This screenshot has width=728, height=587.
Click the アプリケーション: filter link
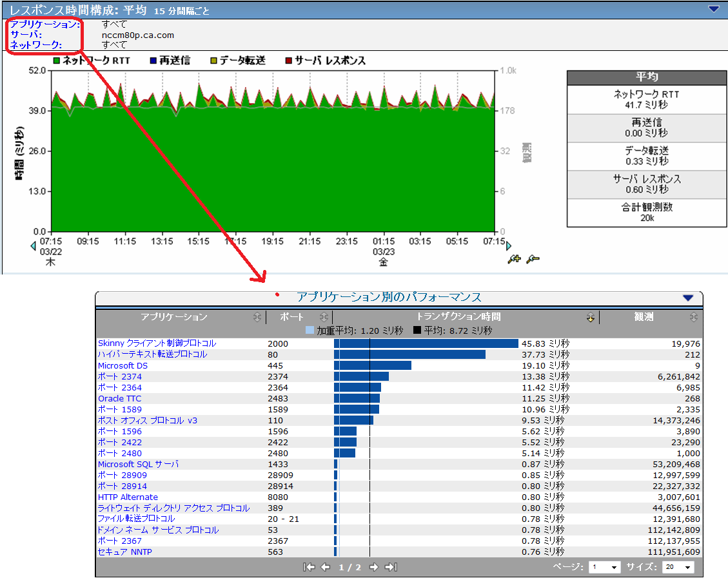click(45, 24)
